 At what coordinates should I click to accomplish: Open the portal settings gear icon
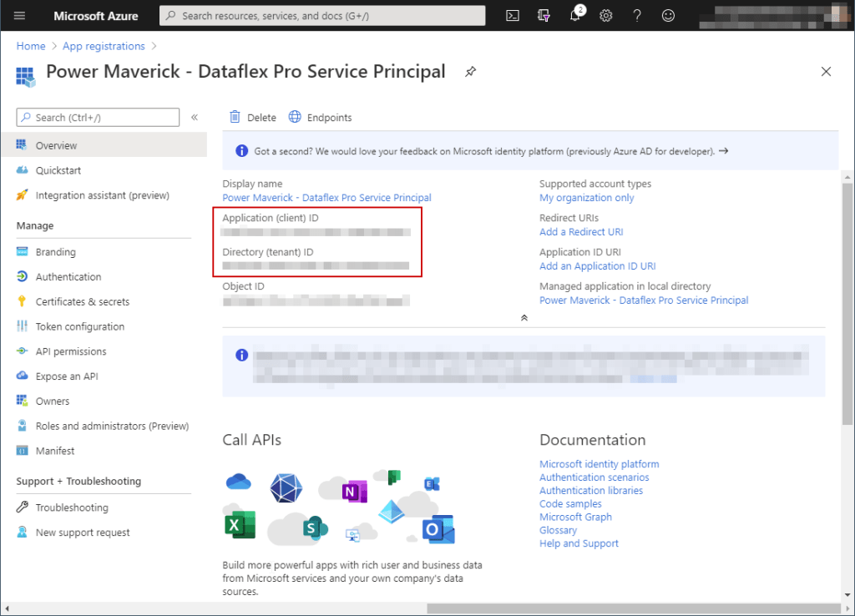(x=606, y=15)
